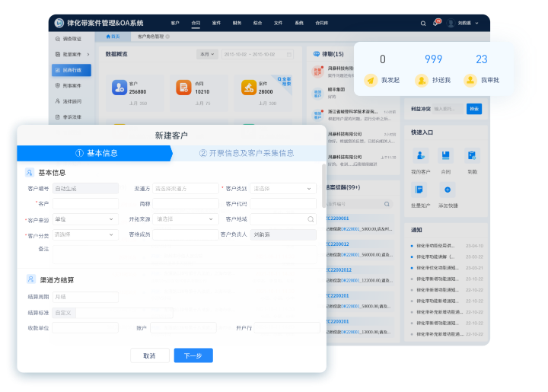Open the notification bell with red badge
Screen dimensions: 548x392
click(x=436, y=23)
